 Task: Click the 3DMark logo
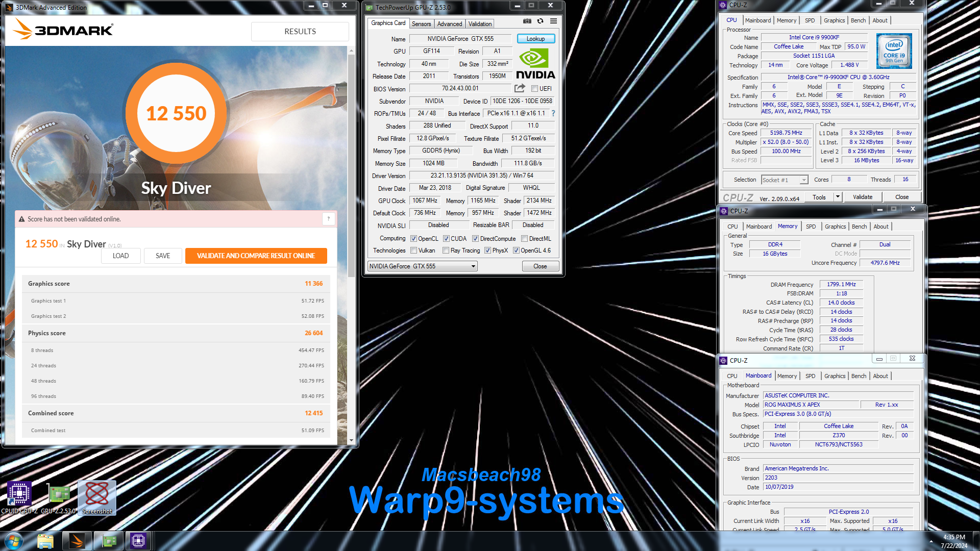[x=63, y=29]
